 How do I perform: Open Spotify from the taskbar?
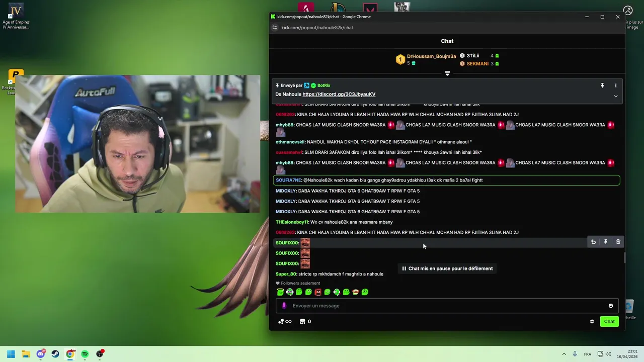(x=85, y=354)
